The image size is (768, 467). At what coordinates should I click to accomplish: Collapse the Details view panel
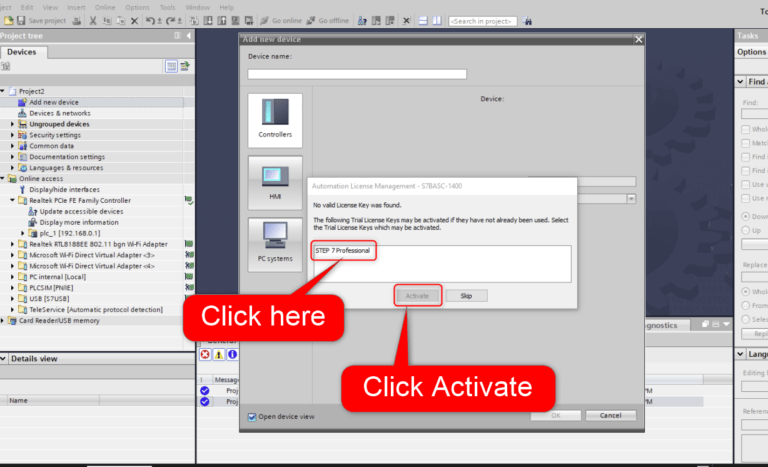[x=4, y=357]
